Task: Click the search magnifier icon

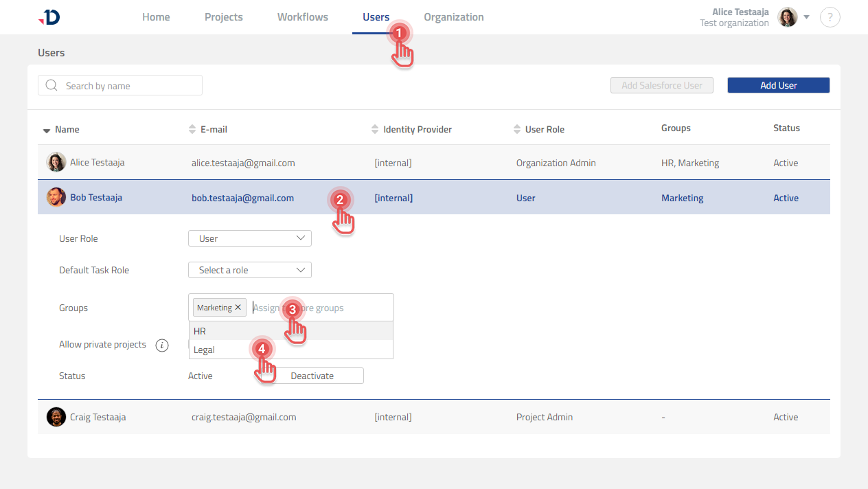Action: pos(51,86)
